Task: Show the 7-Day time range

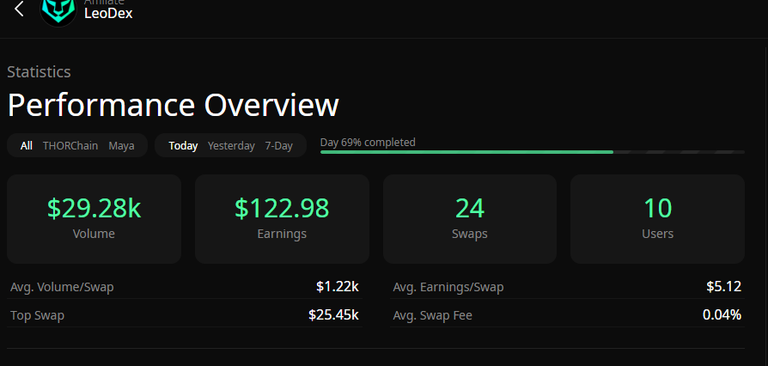Action: 279,146
